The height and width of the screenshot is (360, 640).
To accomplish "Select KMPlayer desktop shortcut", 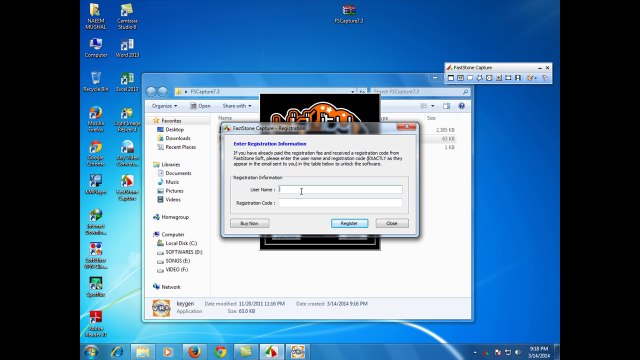I will coord(96,184).
